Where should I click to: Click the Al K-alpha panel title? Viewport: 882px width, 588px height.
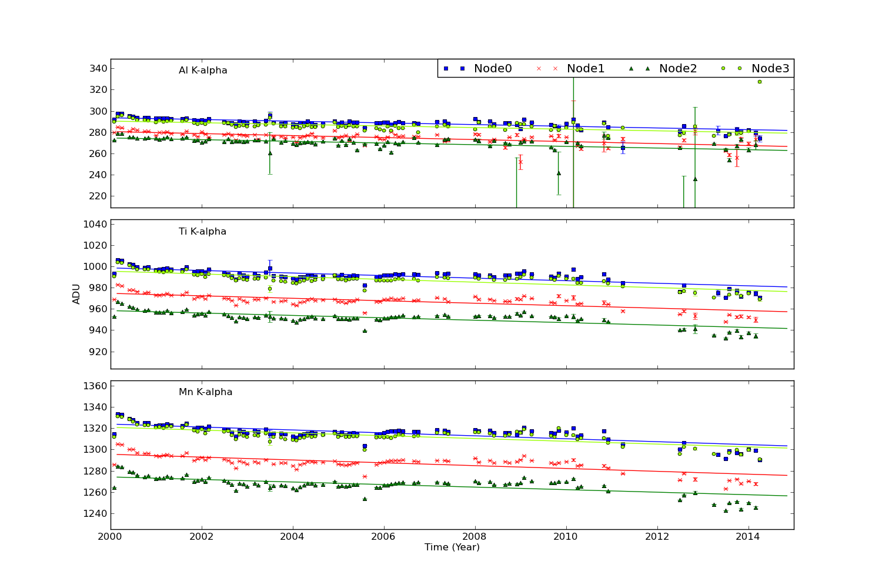(x=203, y=71)
